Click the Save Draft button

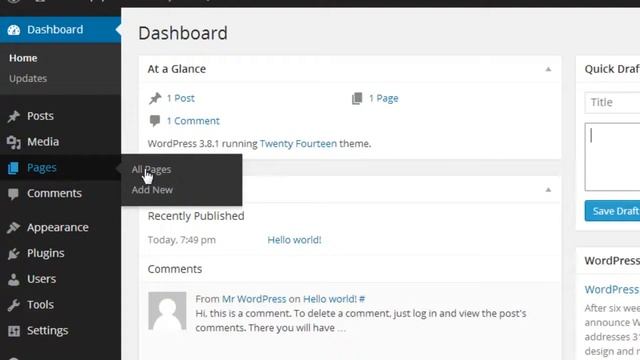click(612, 211)
